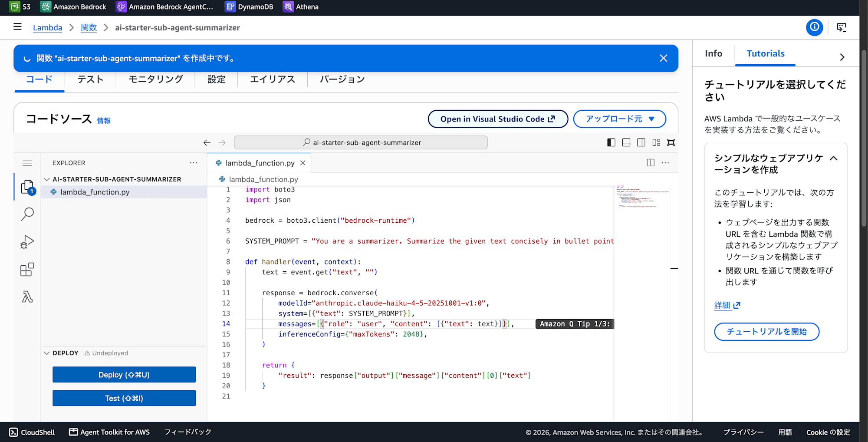The image size is (868, 442).
Task: Open the AWS Lambda icon in activity bar
Action: pos(27,297)
